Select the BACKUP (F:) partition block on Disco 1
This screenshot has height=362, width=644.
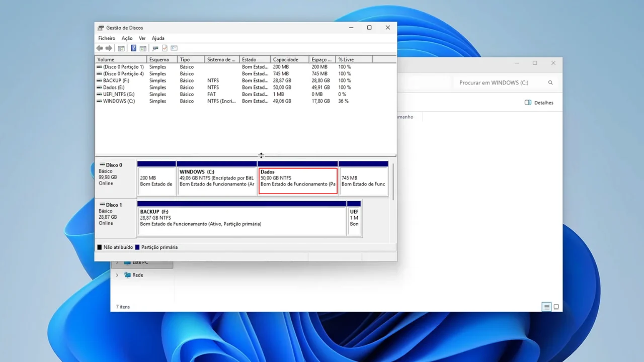(x=242, y=219)
